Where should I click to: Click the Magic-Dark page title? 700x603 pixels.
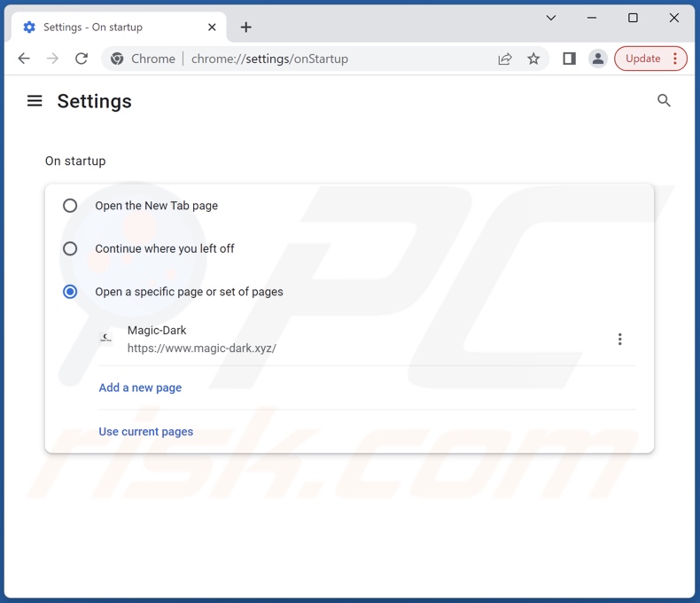(157, 330)
